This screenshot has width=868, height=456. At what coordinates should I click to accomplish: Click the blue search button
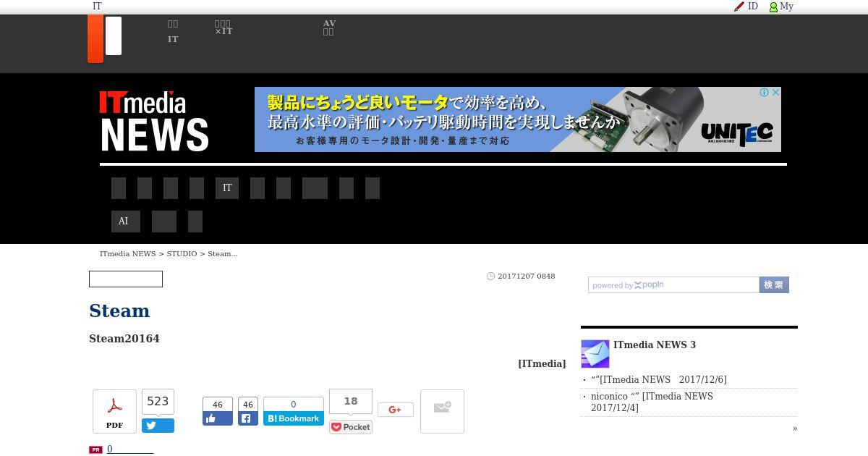click(x=774, y=285)
